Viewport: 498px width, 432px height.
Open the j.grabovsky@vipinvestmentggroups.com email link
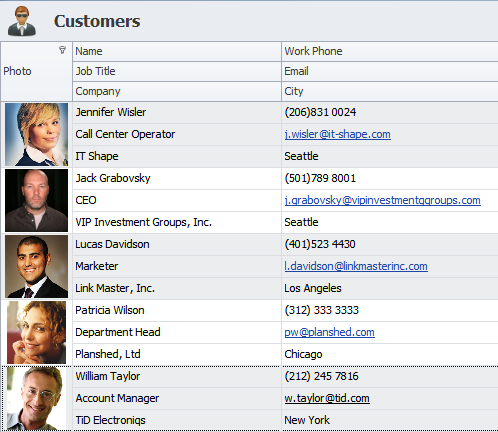pos(382,200)
